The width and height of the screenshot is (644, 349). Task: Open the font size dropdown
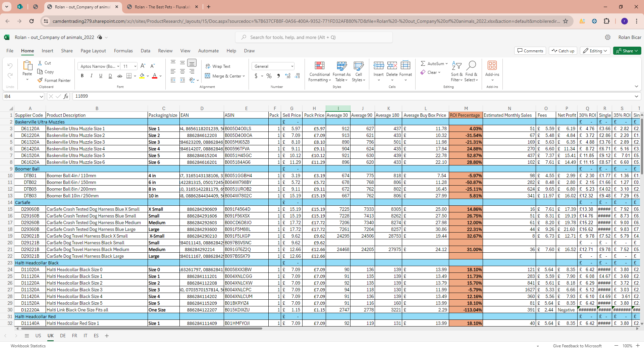(x=135, y=66)
